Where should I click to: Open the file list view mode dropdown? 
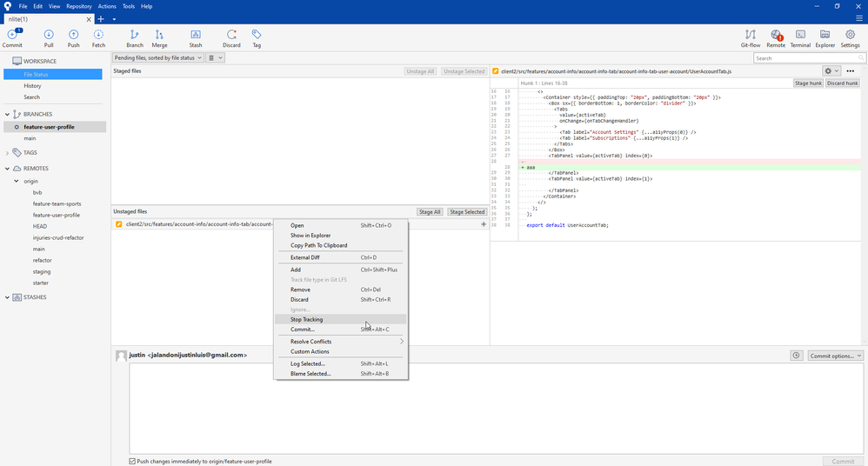pyautogui.click(x=215, y=57)
